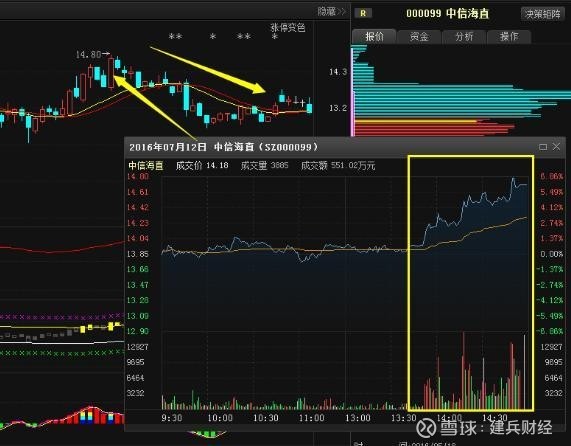This screenshot has width=571, height=446.
Task: Click the 决策矩阵 button
Action: pyautogui.click(x=542, y=14)
